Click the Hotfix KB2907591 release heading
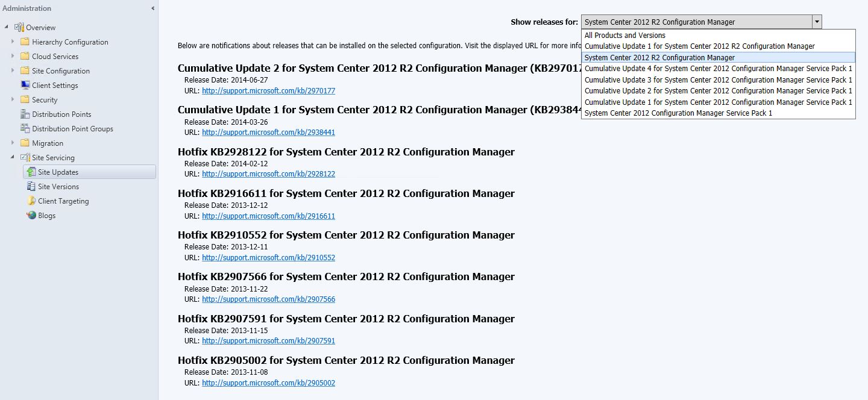This screenshot has width=868, height=400. pos(346,319)
